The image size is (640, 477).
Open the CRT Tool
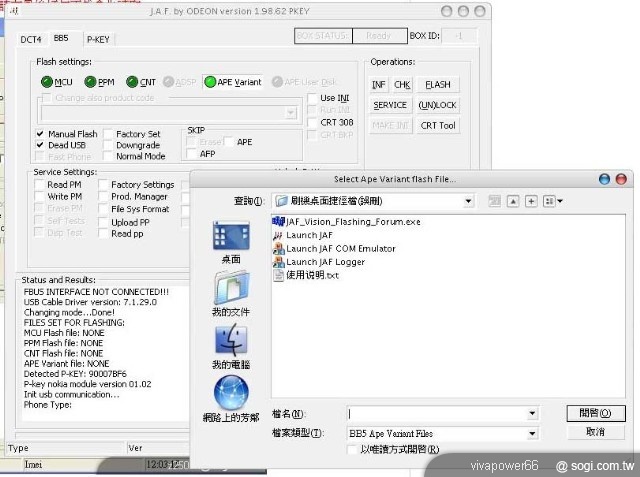(438, 126)
